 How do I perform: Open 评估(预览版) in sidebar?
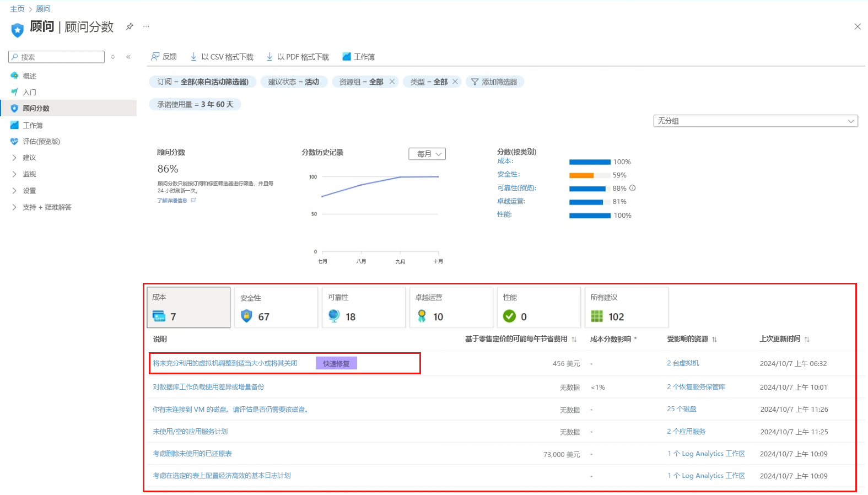41,141
